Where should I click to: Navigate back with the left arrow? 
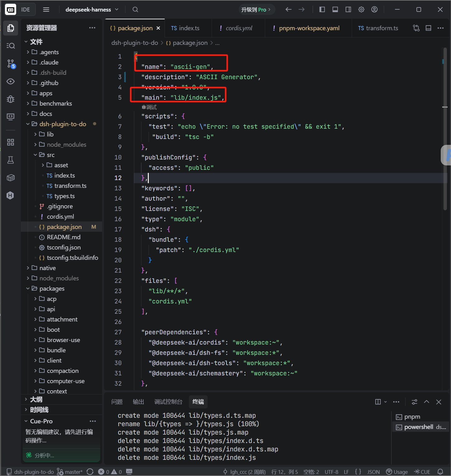click(289, 10)
